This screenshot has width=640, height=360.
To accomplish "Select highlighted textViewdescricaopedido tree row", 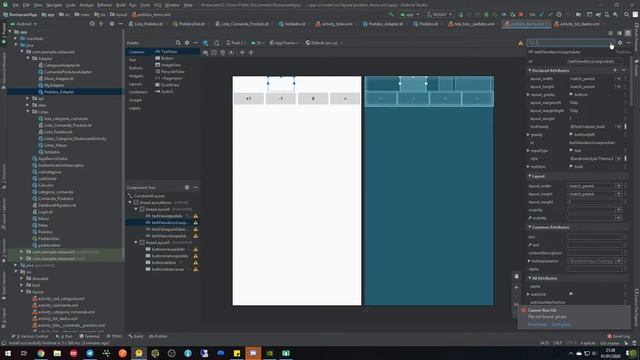I will (x=162, y=222).
